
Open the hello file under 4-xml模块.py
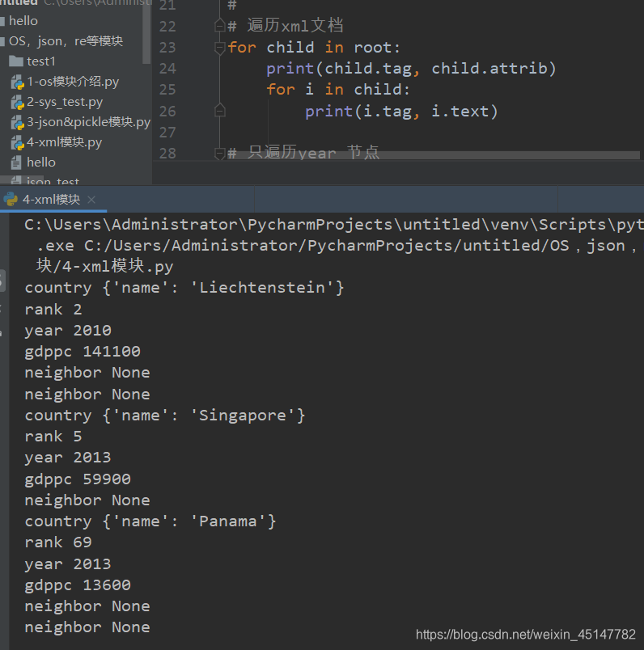[x=41, y=162]
